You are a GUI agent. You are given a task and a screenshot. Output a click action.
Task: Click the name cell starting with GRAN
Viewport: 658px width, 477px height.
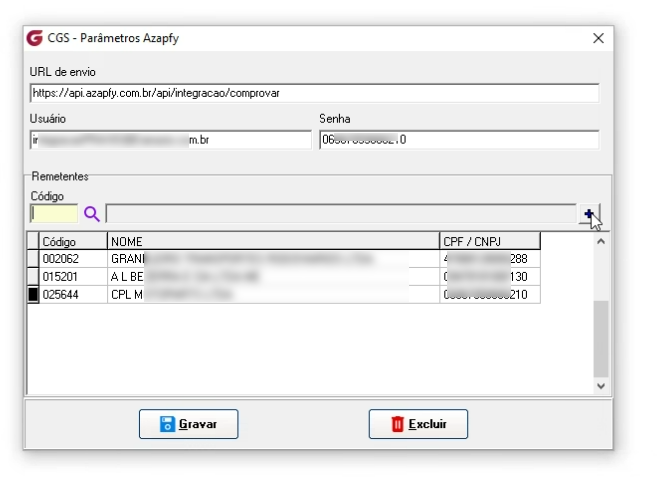[274, 258]
